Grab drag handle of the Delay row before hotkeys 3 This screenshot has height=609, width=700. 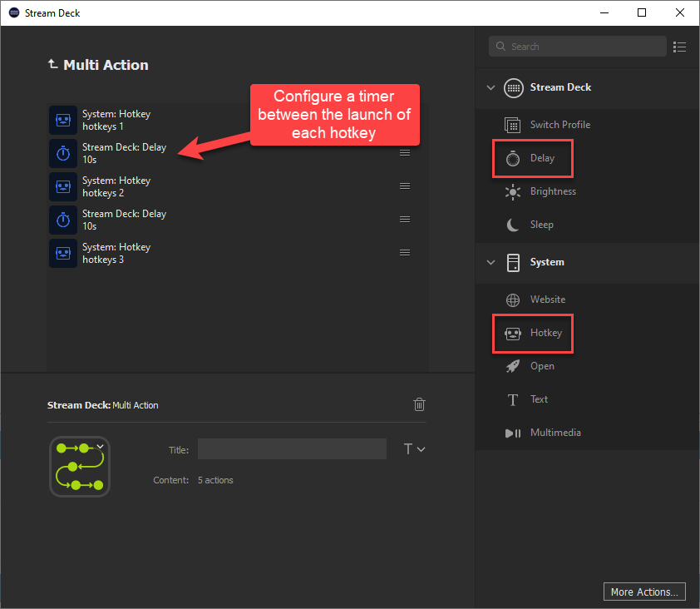pyautogui.click(x=405, y=220)
